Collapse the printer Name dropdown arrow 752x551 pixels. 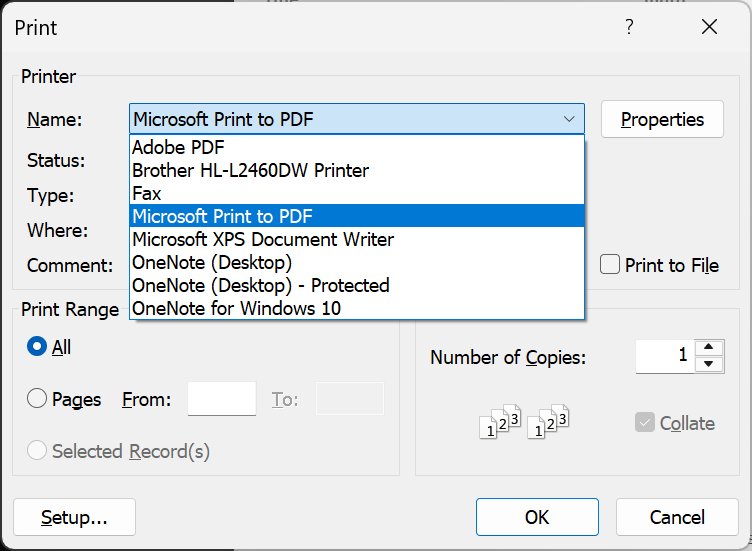click(x=569, y=119)
